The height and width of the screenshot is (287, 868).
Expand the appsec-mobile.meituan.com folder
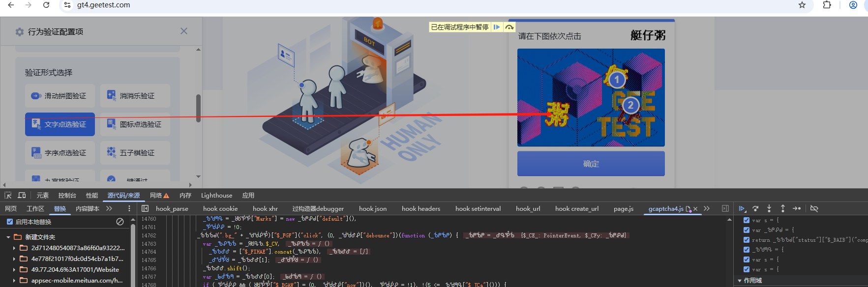[14, 280]
